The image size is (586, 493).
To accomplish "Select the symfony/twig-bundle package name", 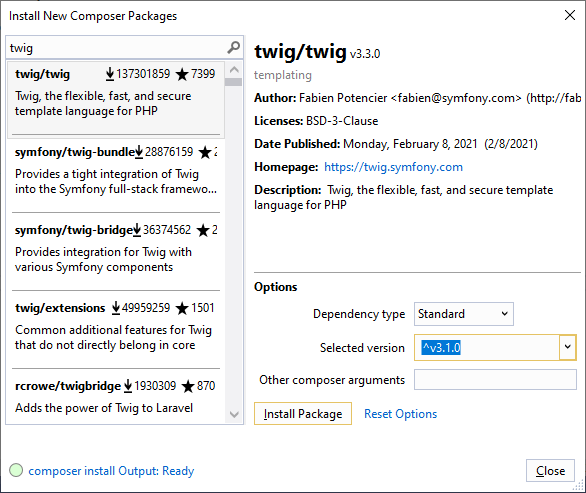I will tap(75, 152).
